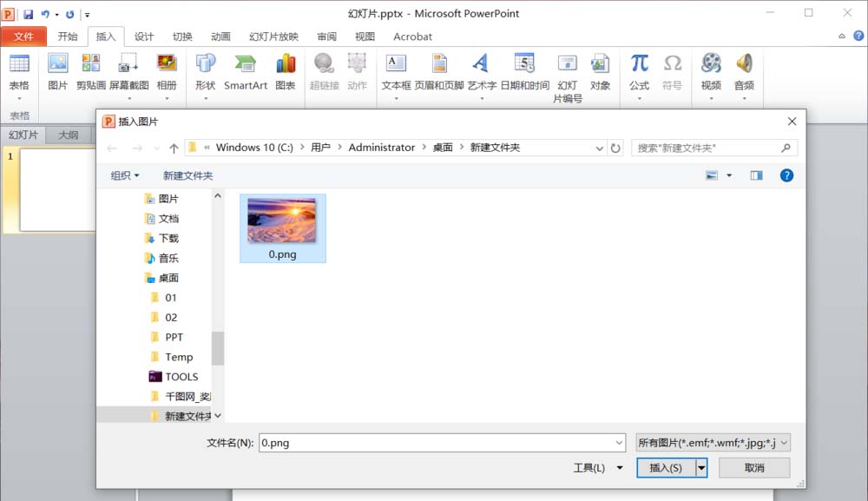Open Header and Footer (页眉和页脚)
Viewport: 868px width, 501px height.
click(x=439, y=72)
